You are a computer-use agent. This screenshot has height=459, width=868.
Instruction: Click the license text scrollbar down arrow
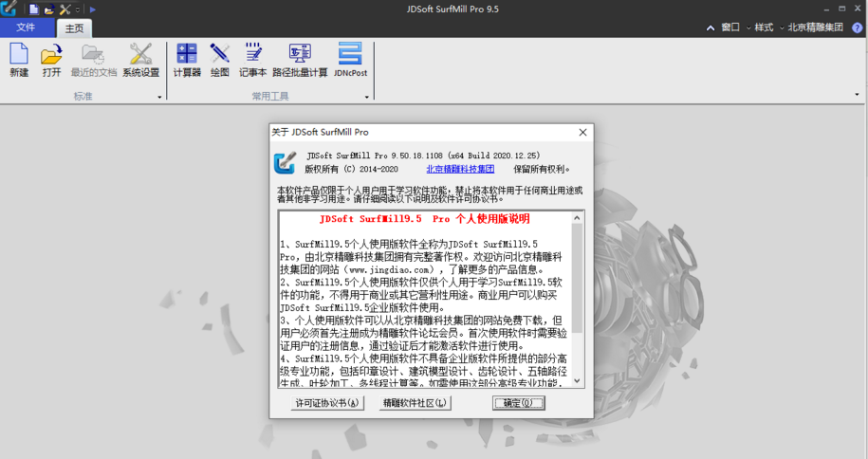tap(578, 381)
